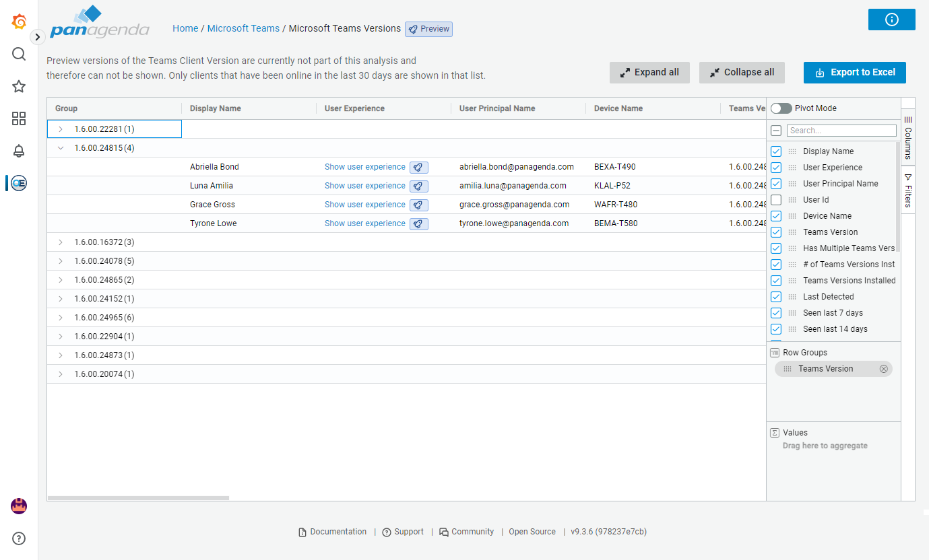The image size is (929, 560).
Task: Open Alerting bell icon in sidebar
Action: (x=19, y=151)
